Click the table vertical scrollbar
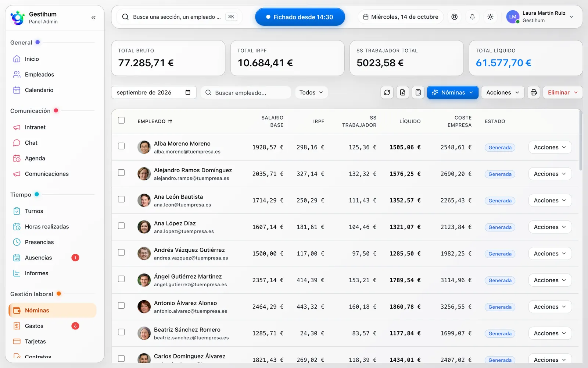 click(x=580, y=140)
